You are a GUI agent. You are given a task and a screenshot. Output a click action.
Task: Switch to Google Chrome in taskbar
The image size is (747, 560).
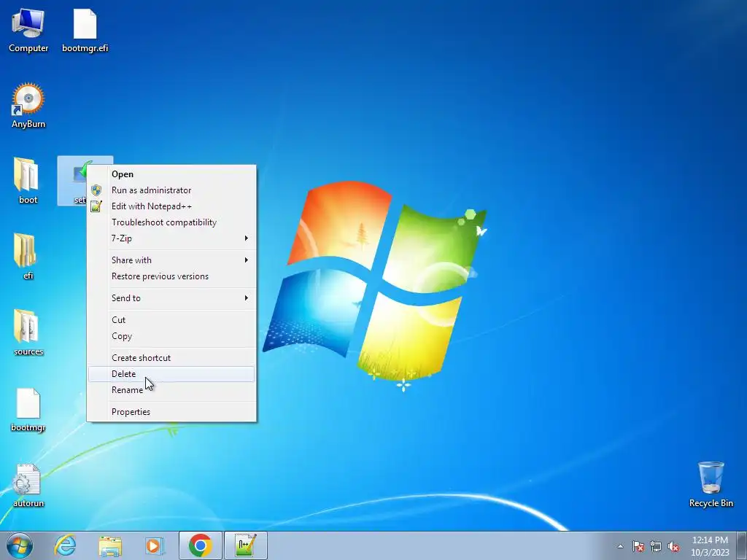200,545
